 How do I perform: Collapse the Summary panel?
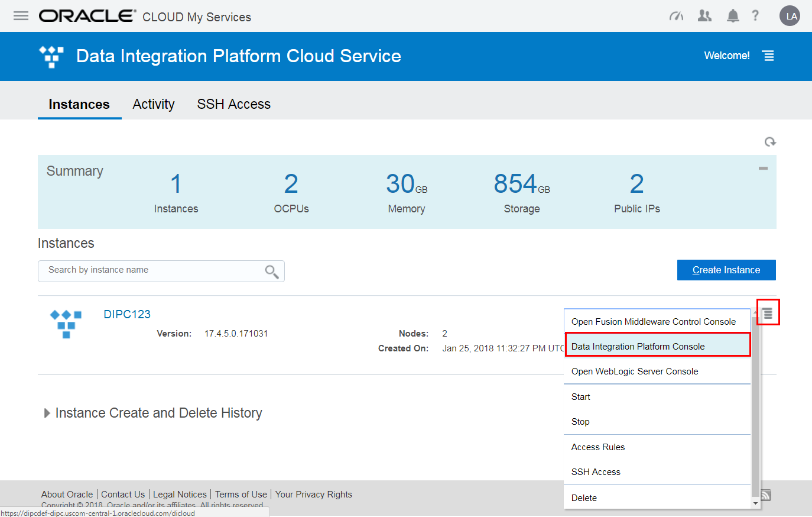[763, 168]
